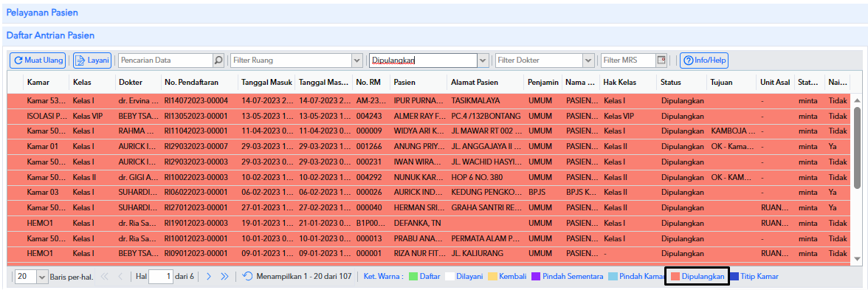Click the previous page arrow

click(120, 276)
